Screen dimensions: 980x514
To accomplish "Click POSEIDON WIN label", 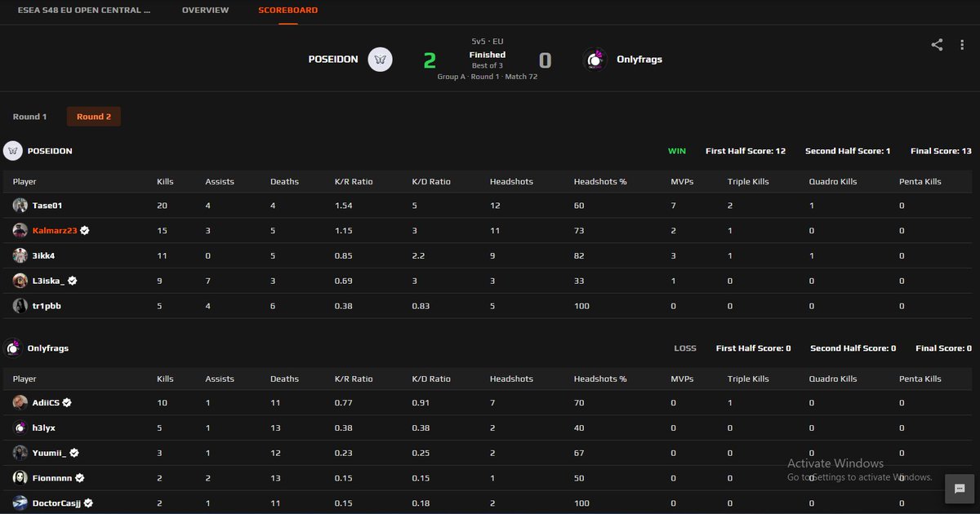I will [x=677, y=151].
